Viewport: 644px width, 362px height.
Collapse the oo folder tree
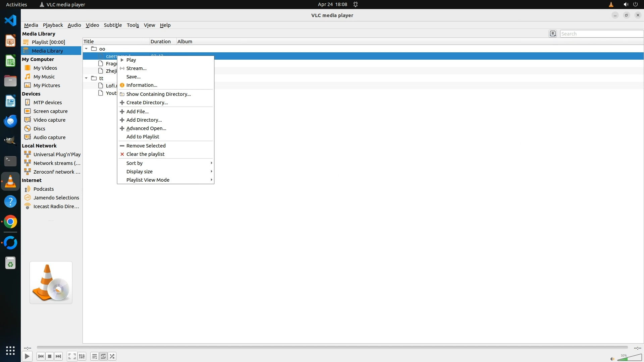point(86,49)
